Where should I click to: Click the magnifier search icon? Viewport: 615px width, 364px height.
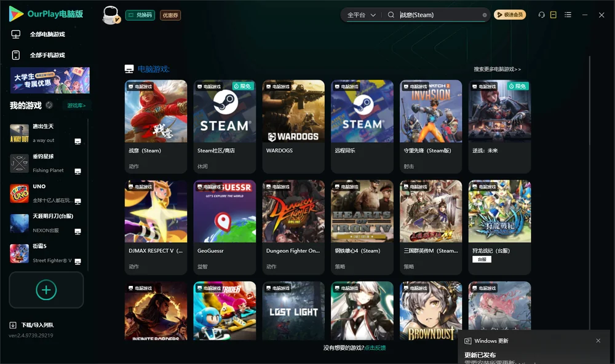(391, 15)
